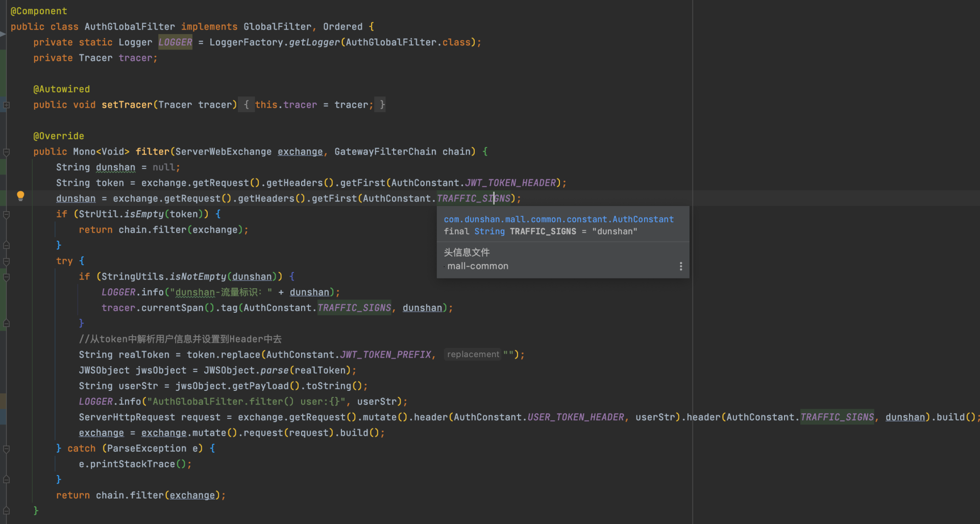Click the "AuthGlobalFilter.filter() user:{}" log string
The height and width of the screenshot is (524, 980).
click(x=247, y=402)
